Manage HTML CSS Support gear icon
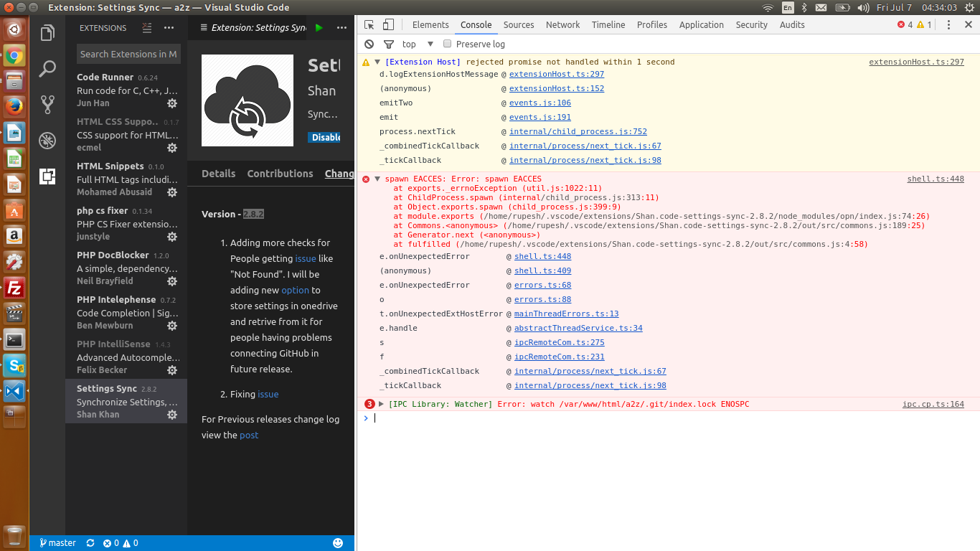The image size is (980, 551). tap(172, 148)
